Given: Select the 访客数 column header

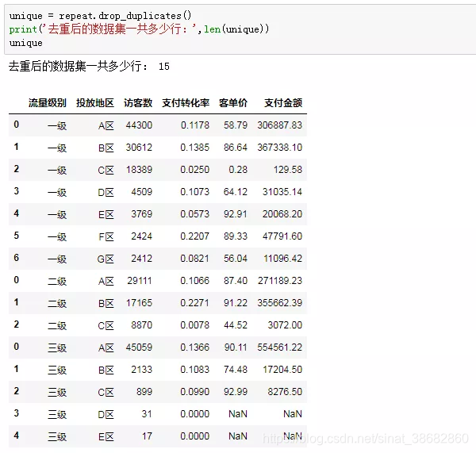Looking at the screenshot, I should point(138,103).
